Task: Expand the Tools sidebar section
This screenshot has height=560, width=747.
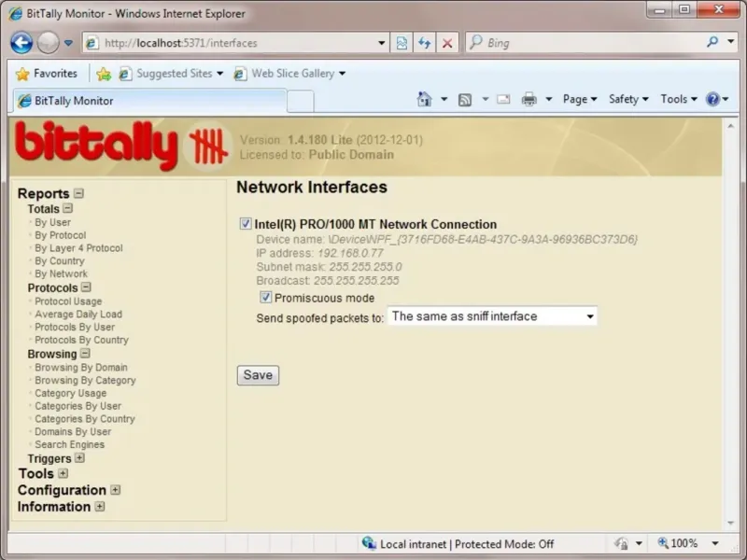Action: (x=63, y=473)
